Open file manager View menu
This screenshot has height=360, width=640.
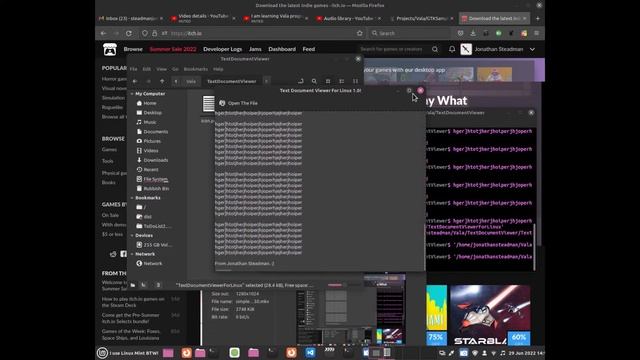click(x=162, y=69)
